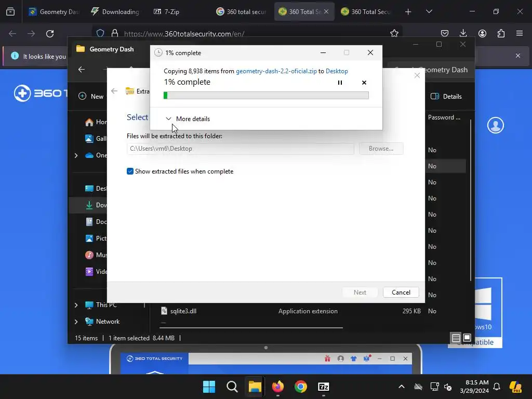Click New in File Explorer toolbar
The height and width of the screenshot is (399, 532).
point(91,96)
